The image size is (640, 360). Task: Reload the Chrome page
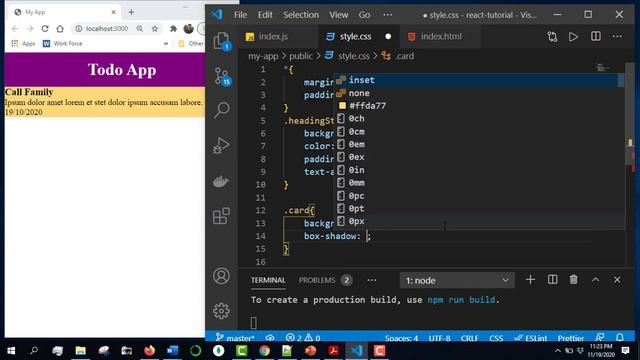click(45, 29)
